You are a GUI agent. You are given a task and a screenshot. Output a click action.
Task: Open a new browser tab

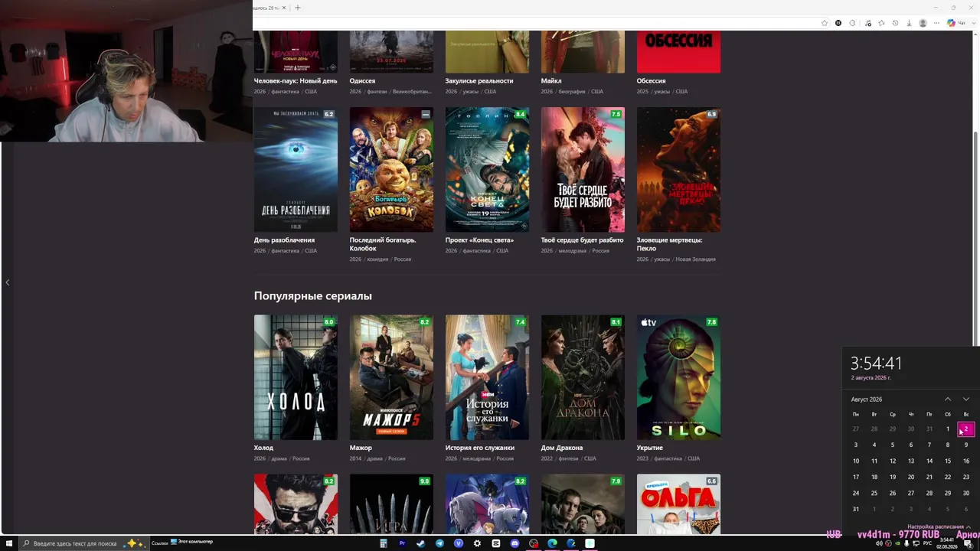pos(298,8)
